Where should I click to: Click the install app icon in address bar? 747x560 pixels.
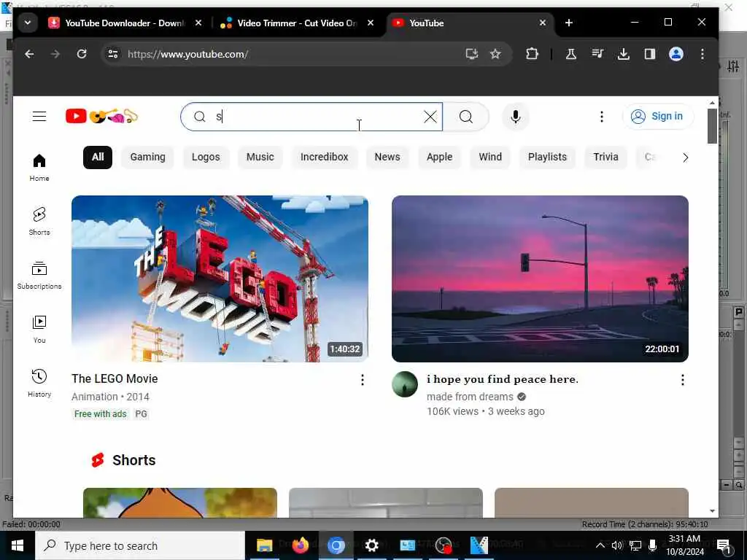coord(471,54)
